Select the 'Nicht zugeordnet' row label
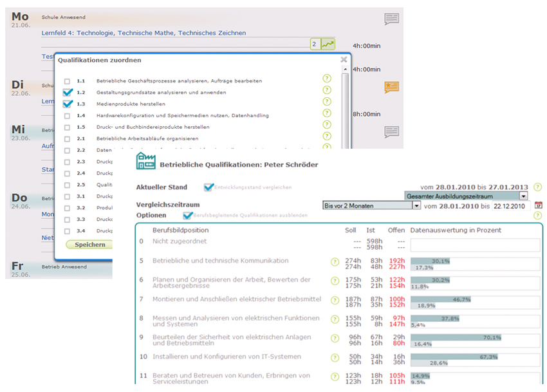 point(180,241)
